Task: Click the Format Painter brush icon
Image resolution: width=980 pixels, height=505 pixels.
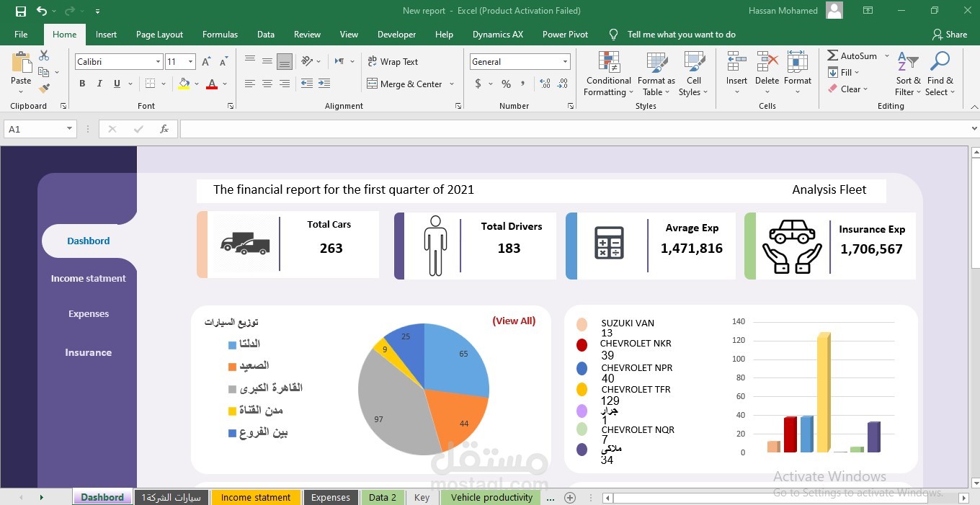Action: click(44, 89)
